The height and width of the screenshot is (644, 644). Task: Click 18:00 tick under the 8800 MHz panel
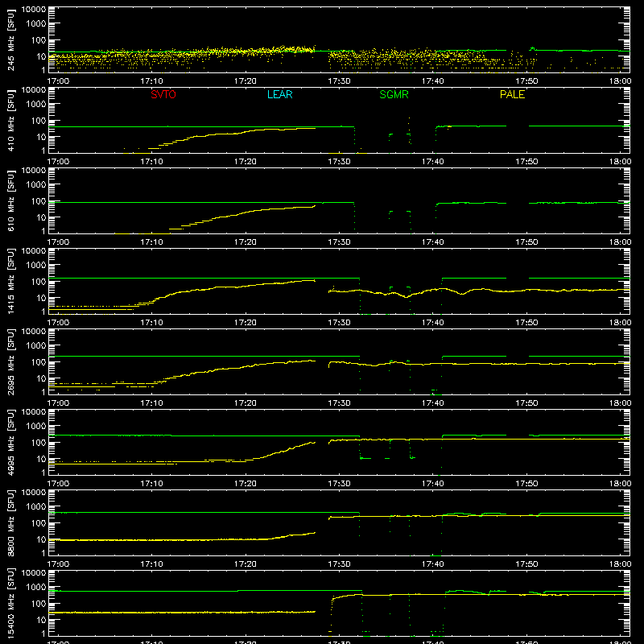coord(620,564)
